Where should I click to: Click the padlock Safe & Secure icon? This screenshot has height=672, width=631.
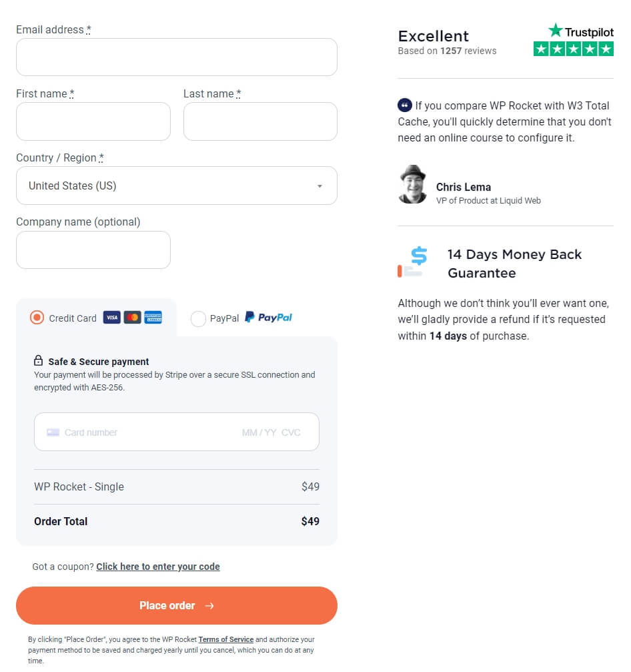[x=38, y=360]
